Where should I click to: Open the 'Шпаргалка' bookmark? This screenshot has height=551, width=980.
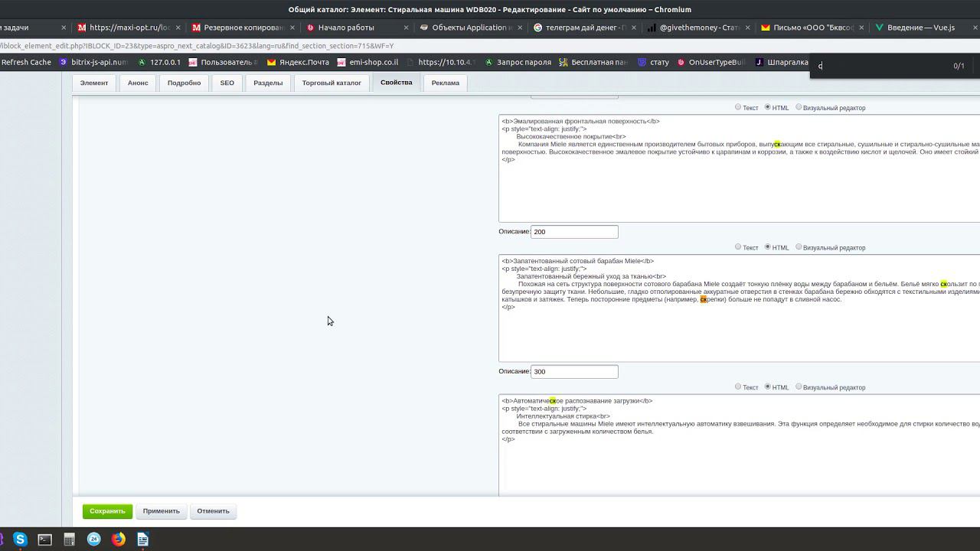pos(782,62)
